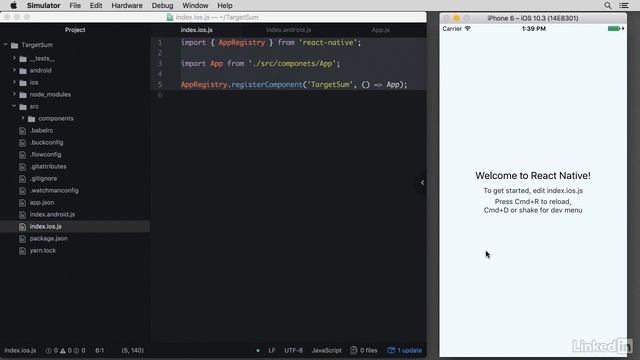The width and height of the screenshot is (640, 360).
Task: Collapse the TargetSum project root
Action: [6, 44]
